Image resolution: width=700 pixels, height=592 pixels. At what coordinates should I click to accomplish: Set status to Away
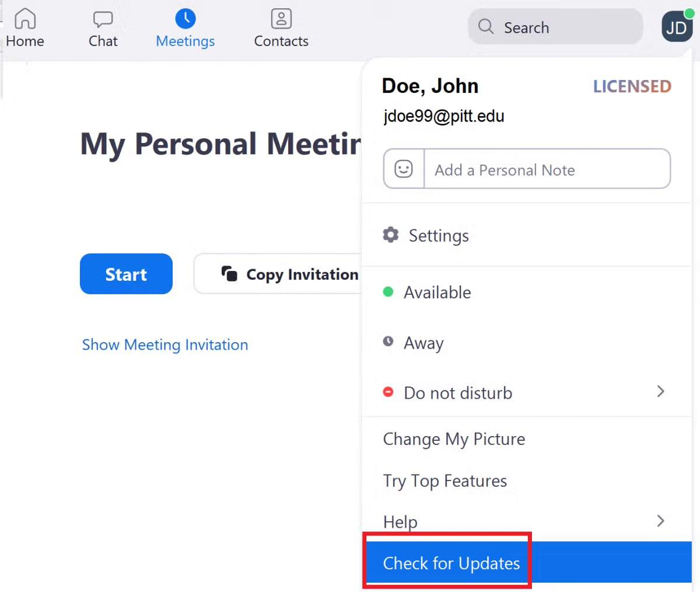[423, 343]
